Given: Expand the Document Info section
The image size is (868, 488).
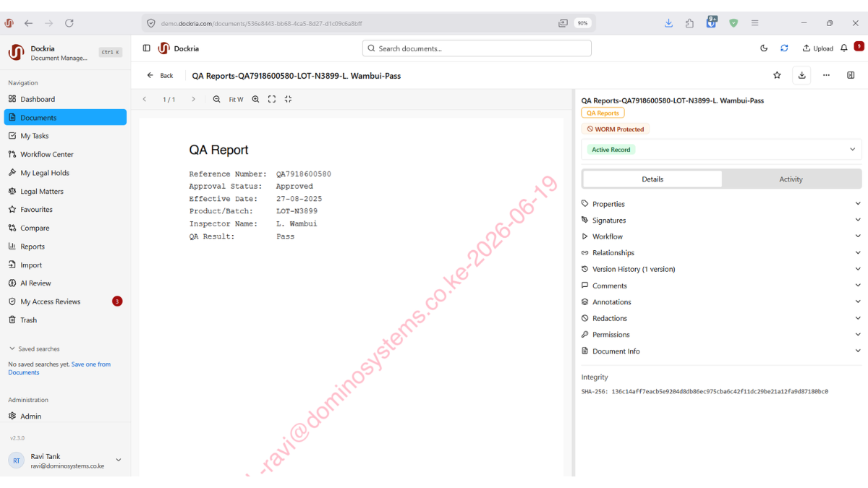Looking at the screenshot, I should point(721,351).
